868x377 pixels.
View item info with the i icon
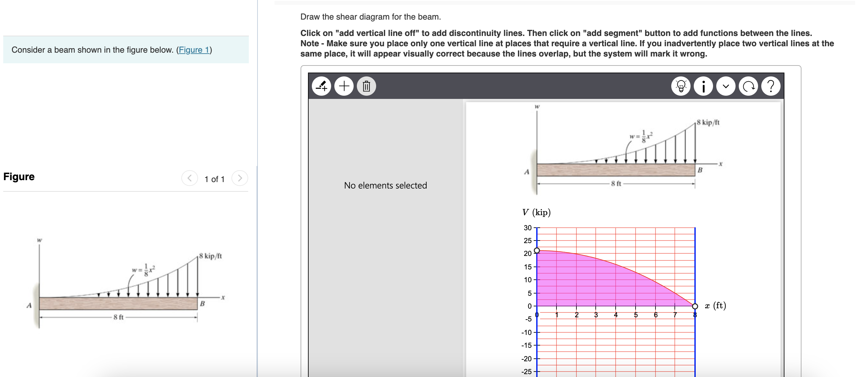coord(703,86)
